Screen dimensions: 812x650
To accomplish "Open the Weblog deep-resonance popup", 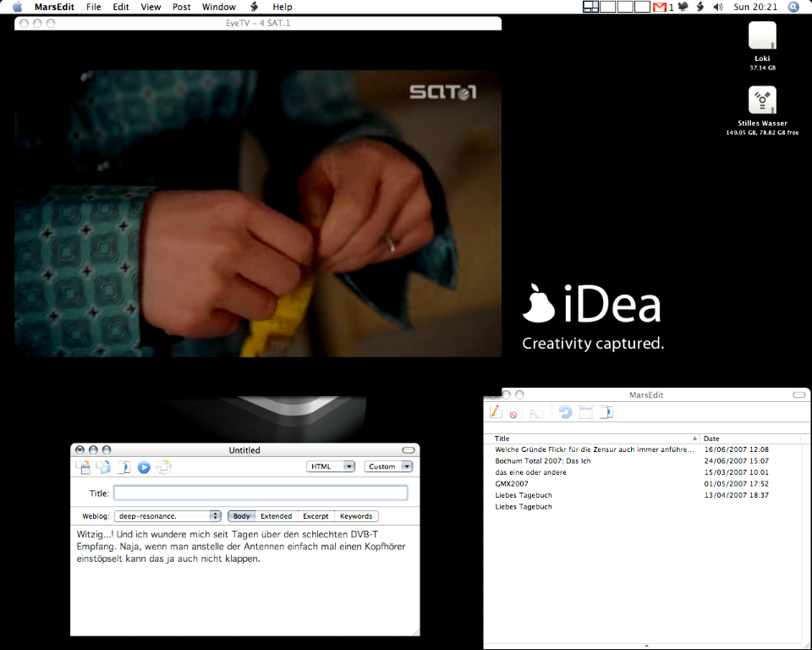I will coord(167,516).
